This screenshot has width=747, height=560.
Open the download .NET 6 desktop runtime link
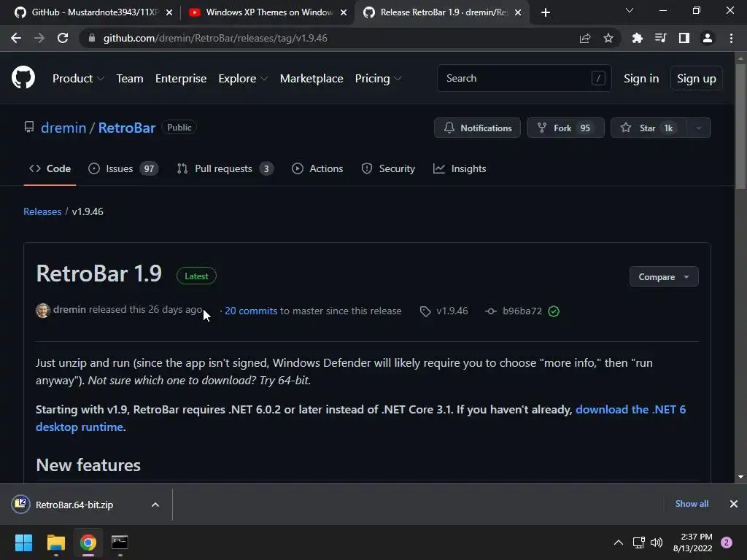pyautogui.click(x=630, y=410)
